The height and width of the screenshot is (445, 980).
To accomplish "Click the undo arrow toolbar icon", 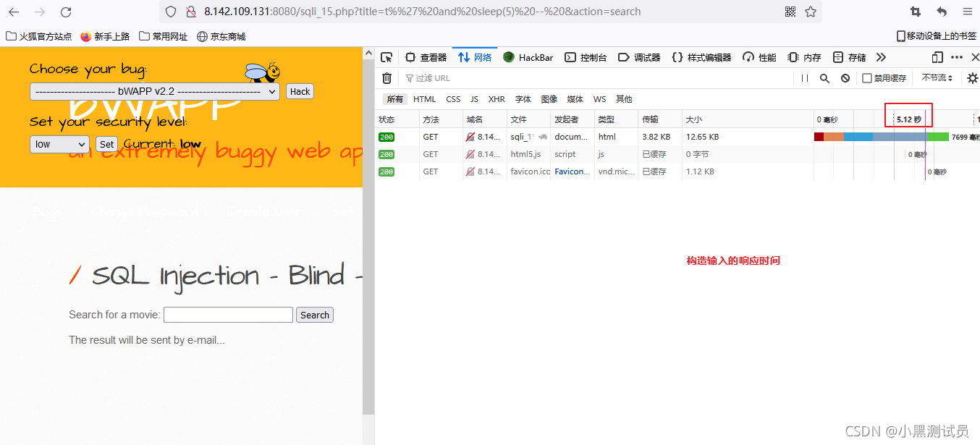I will click(x=942, y=12).
